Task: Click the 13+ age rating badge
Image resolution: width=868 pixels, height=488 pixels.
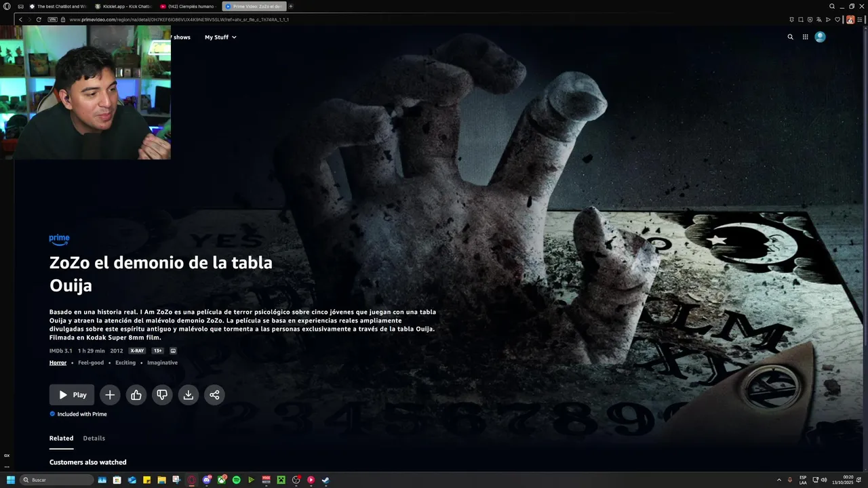Action: click(157, 350)
